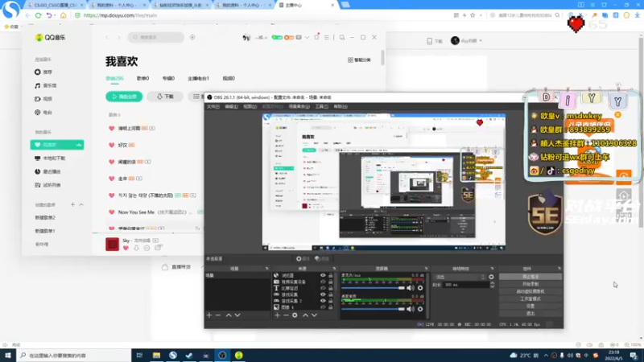The height and width of the screenshot is (362, 644).
Task: Toggle visibility of the 浏览器 source
Action: click(x=323, y=275)
